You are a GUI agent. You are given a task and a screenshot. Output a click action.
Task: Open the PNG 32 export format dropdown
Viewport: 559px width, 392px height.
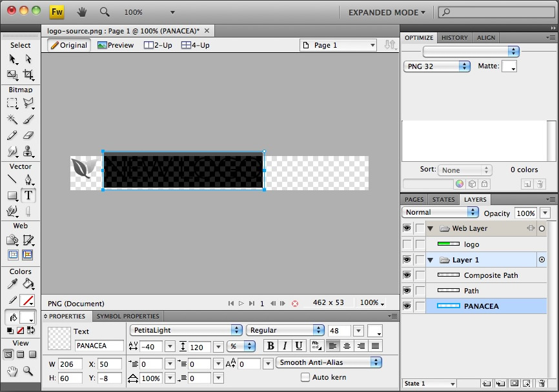click(437, 66)
